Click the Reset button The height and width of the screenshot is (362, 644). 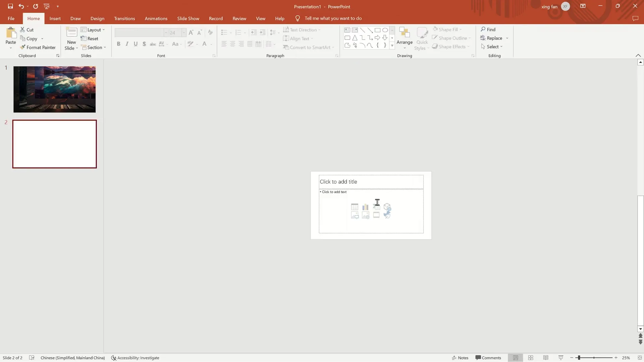click(x=90, y=39)
